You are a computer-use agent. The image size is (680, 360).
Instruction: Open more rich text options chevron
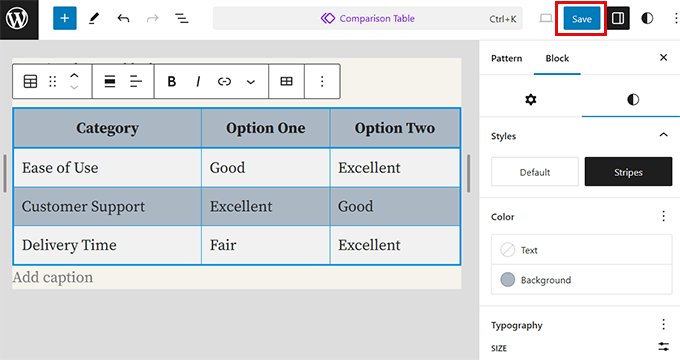coord(251,82)
